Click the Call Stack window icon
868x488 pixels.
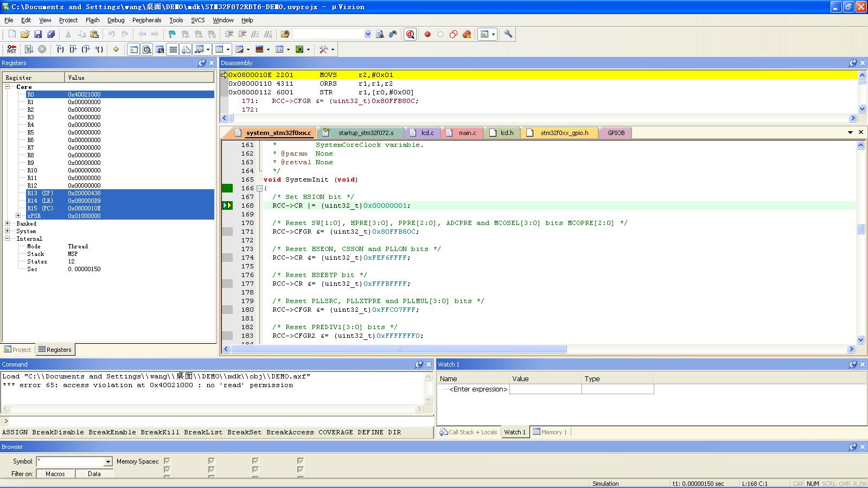coord(186,49)
